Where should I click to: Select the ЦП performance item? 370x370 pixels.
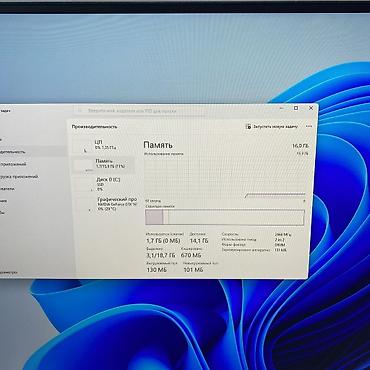coord(104,146)
